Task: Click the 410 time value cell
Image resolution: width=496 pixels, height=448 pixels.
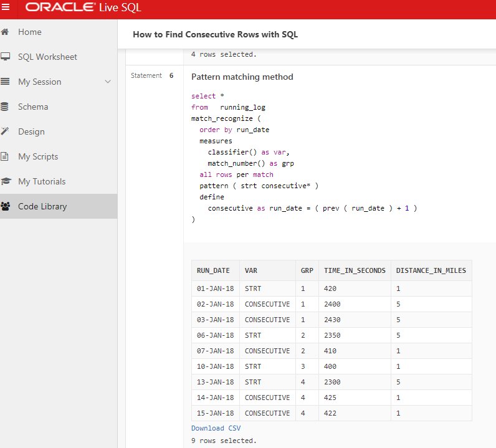Action: pyautogui.click(x=355, y=351)
